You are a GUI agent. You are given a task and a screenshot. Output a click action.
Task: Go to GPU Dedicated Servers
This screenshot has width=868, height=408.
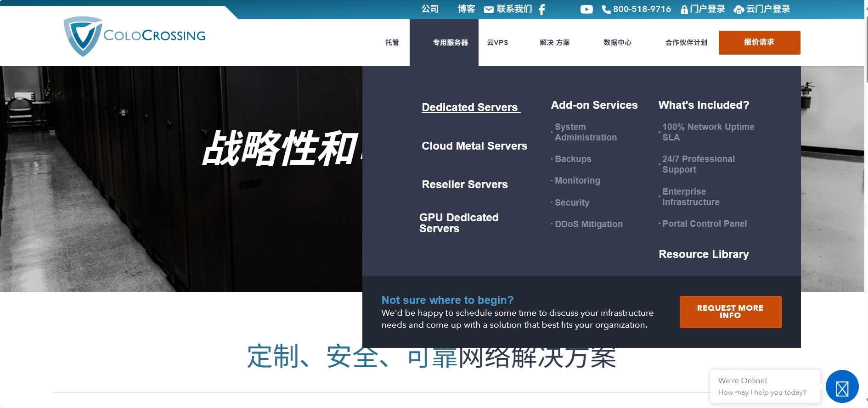pyautogui.click(x=459, y=223)
